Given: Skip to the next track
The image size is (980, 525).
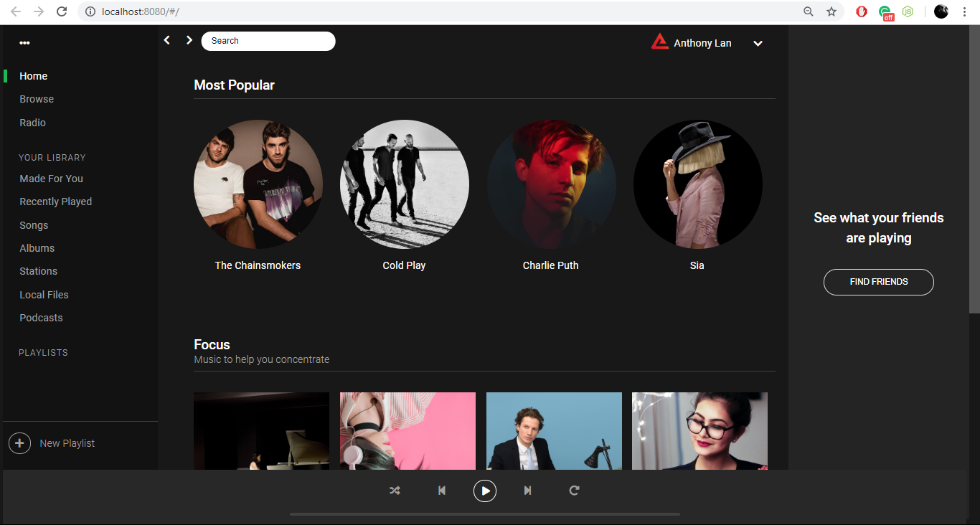Looking at the screenshot, I should [x=527, y=491].
